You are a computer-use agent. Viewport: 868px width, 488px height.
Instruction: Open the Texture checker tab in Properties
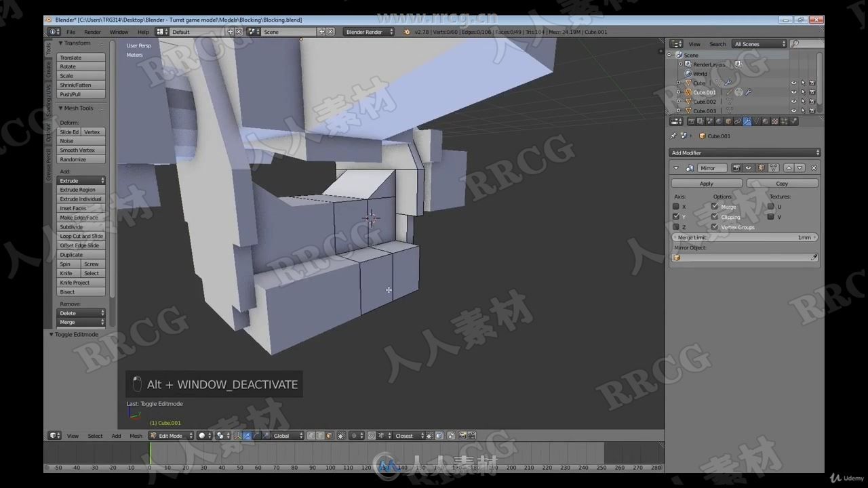(775, 121)
